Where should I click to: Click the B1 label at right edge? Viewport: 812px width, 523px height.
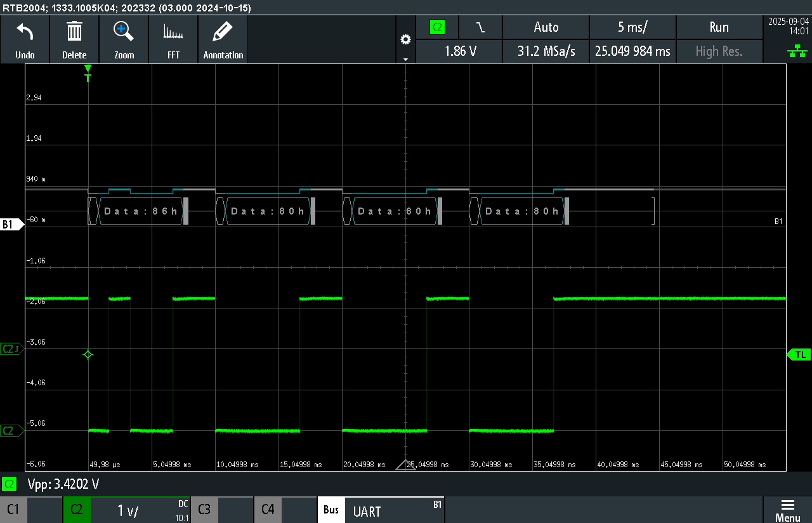(778, 222)
